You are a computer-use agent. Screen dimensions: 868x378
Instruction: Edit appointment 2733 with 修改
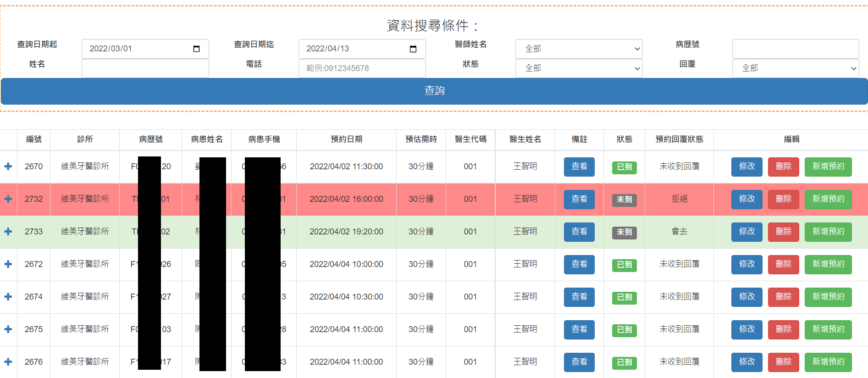click(746, 232)
